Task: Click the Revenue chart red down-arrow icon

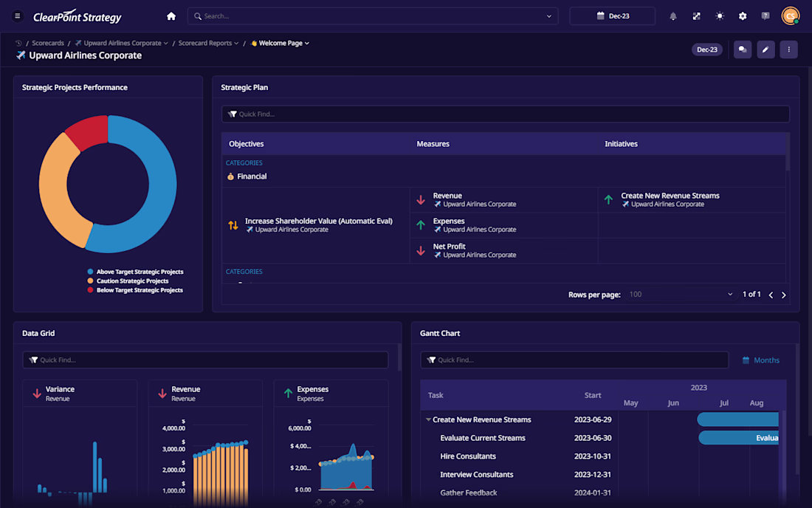Action: [x=162, y=394]
